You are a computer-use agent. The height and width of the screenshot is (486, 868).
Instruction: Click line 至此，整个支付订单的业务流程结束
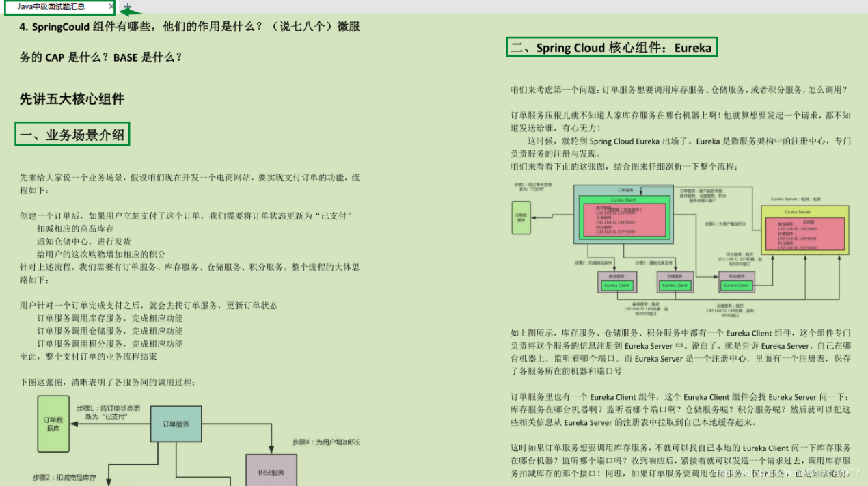88,357
